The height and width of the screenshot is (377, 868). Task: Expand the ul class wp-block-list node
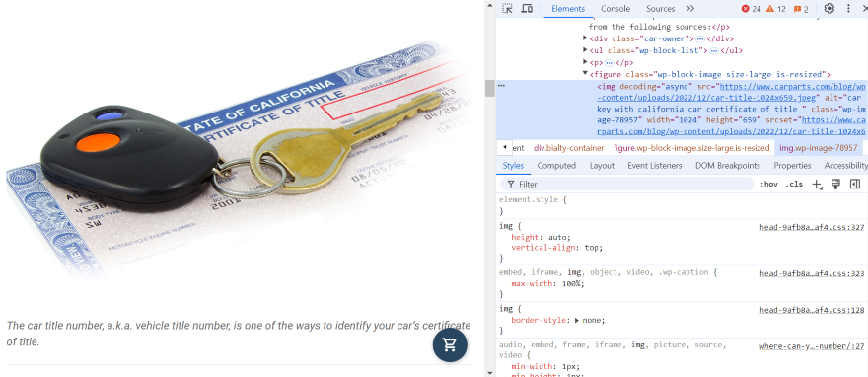585,50
